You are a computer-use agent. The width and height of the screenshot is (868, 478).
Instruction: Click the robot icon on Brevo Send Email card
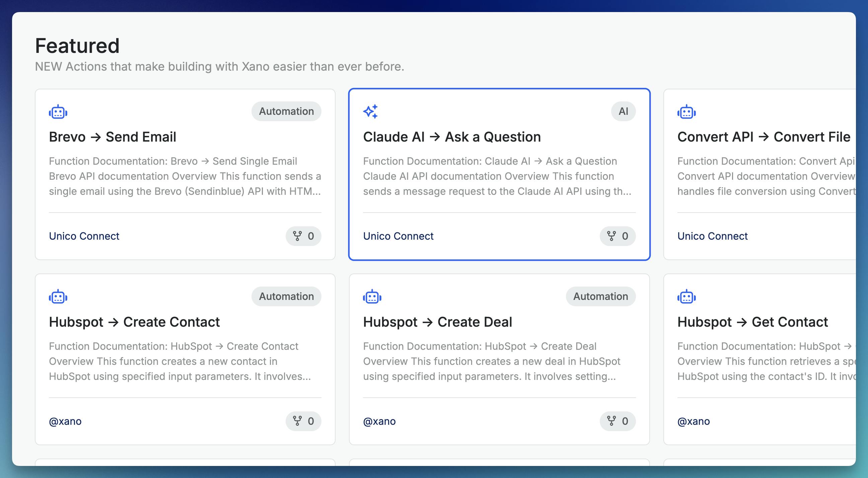[58, 112]
